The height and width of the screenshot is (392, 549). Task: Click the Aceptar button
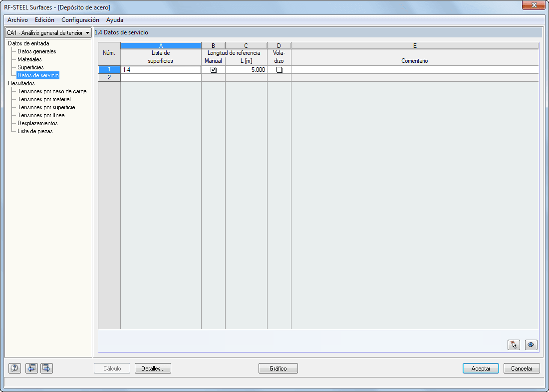pyautogui.click(x=481, y=368)
